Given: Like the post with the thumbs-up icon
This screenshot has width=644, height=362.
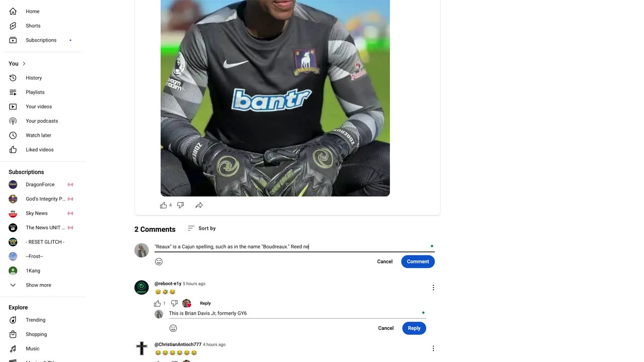Looking at the screenshot, I should click(163, 205).
